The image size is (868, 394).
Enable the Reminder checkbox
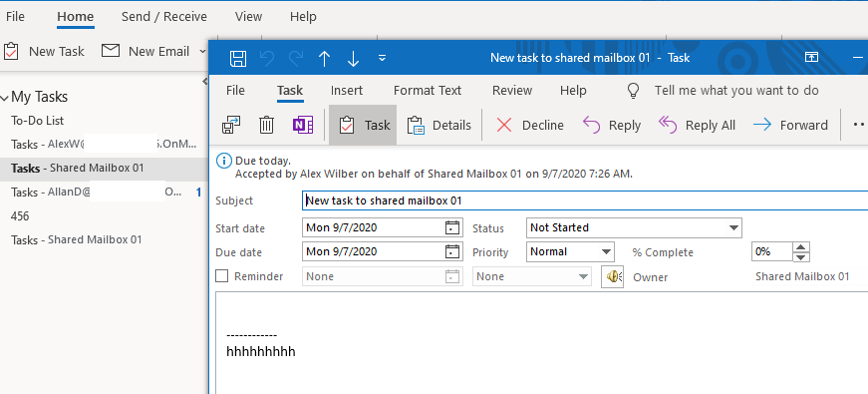point(221,276)
